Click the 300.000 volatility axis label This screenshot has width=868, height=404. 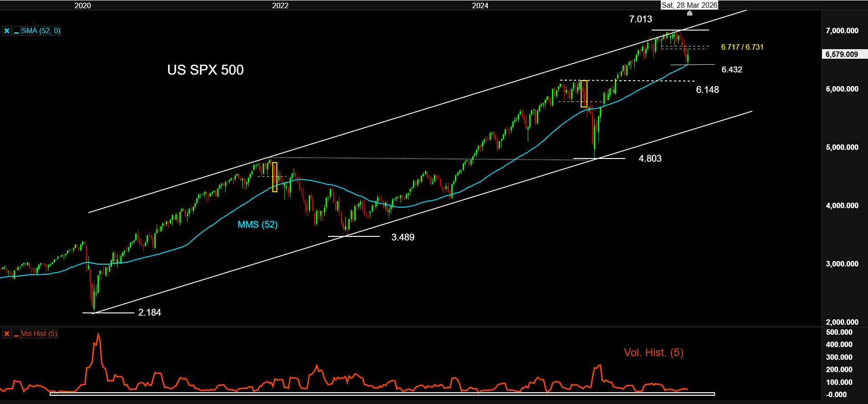coord(839,357)
